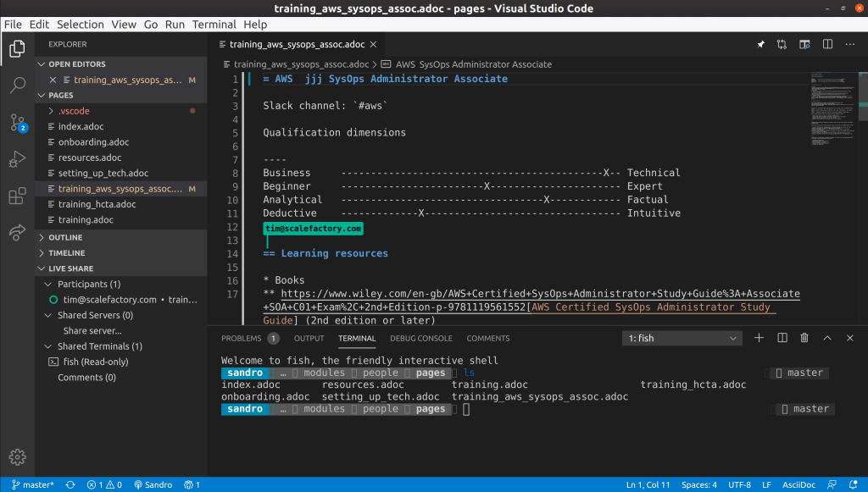
Task: Collapse the PAGES folder section
Action: 121,95
